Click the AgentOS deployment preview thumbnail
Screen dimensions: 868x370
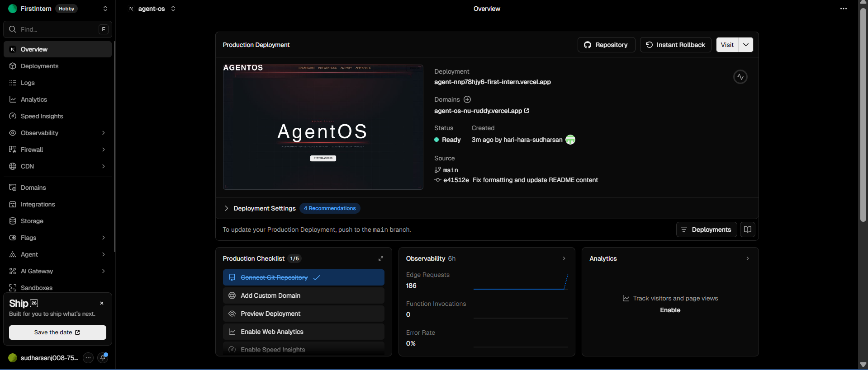pos(323,127)
